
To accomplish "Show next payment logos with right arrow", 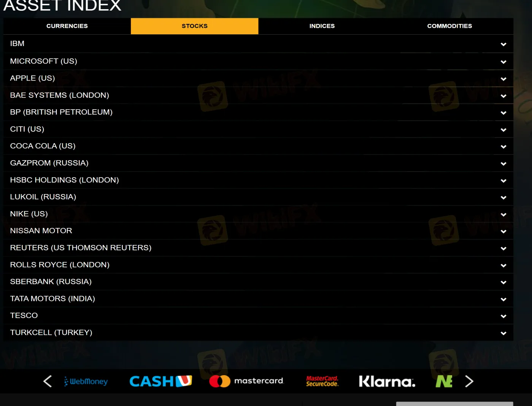I will [469, 381].
